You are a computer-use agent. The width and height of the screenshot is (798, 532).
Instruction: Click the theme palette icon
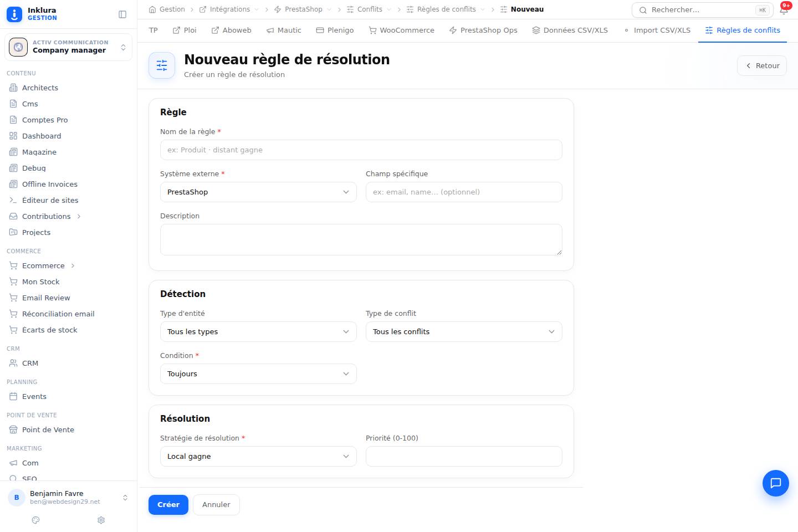coord(36,520)
